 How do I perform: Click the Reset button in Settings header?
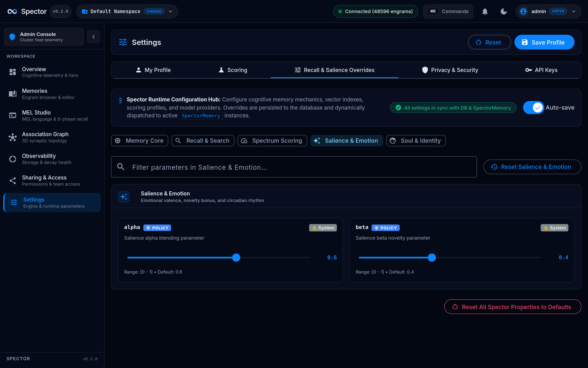click(489, 42)
